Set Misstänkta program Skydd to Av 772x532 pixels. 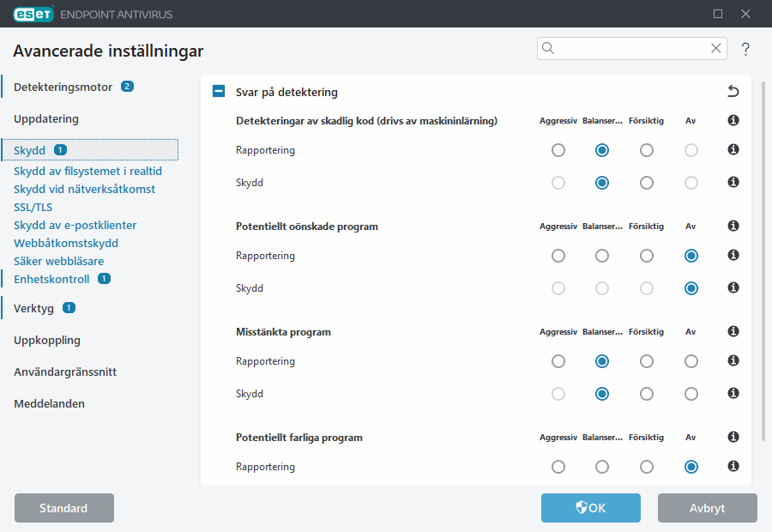tap(691, 394)
